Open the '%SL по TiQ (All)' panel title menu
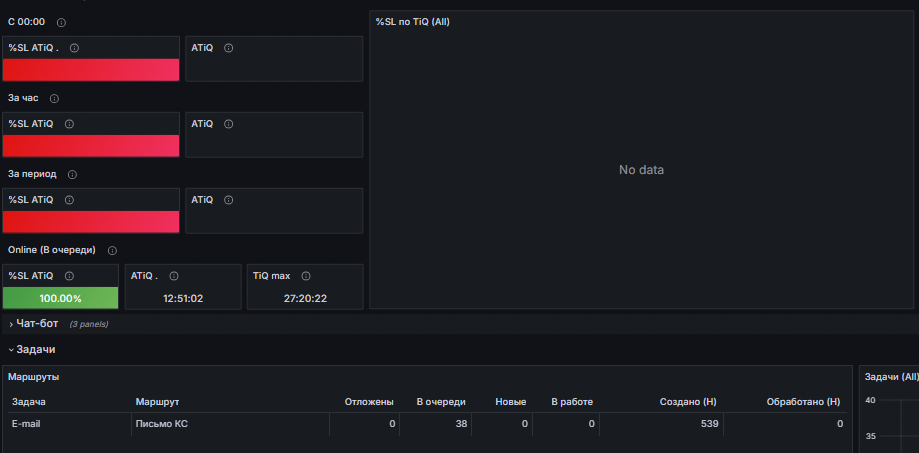919x453 pixels. click(413, 22)
